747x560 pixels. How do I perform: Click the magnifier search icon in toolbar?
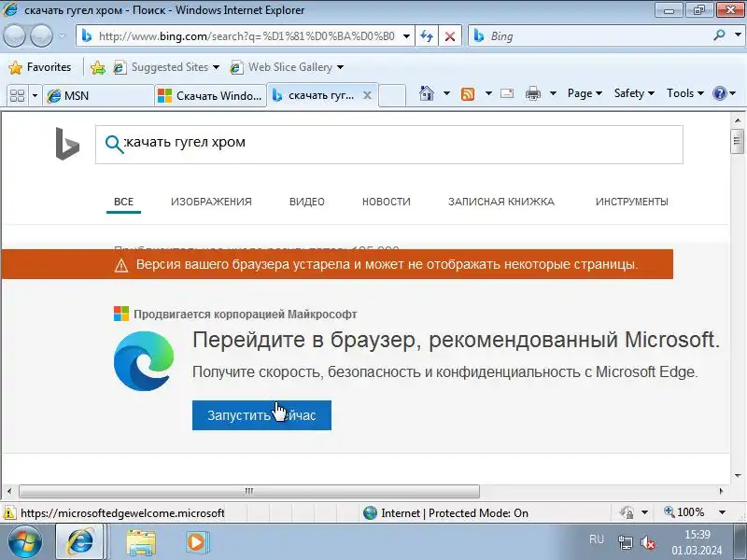point(719,35)
